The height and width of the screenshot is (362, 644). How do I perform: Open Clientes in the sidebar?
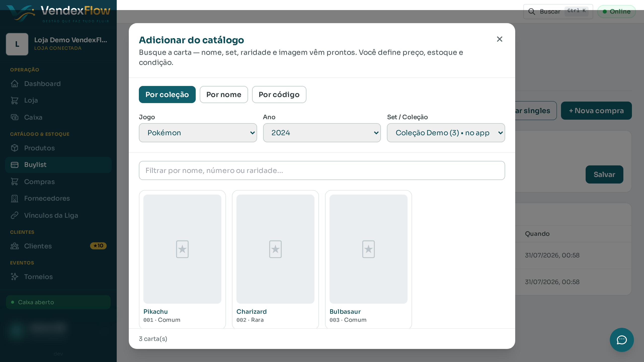(58, 246)
